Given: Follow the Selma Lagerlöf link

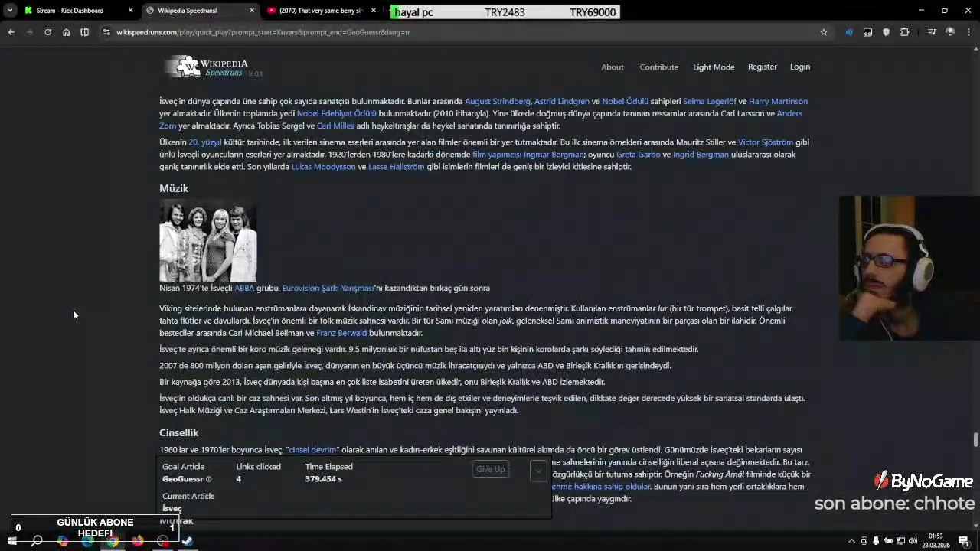Looking at the screenshot, I should 710,101.
